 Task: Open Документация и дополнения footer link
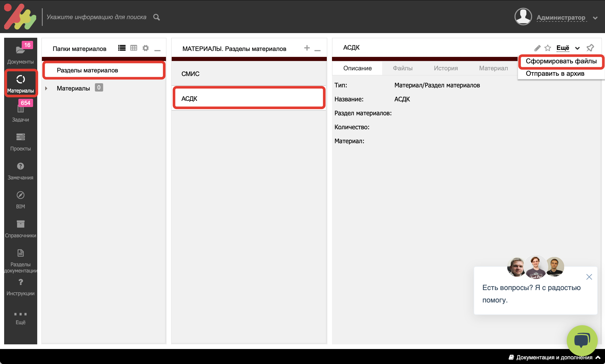554,357
